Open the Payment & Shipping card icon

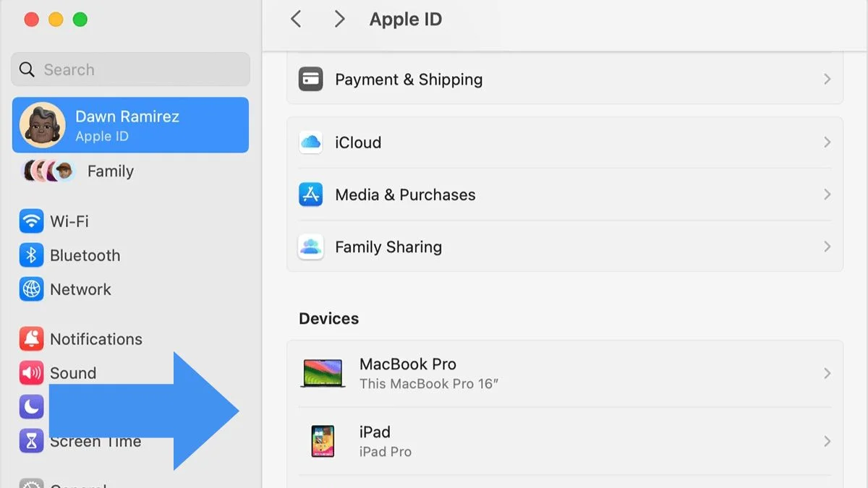[x=310, y=79]
